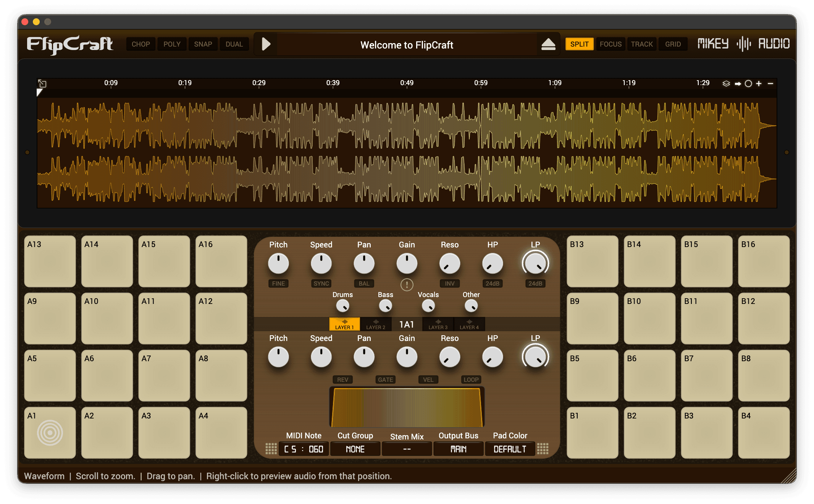Viewport: 814px width, 504px height.
Task: Click the grid icon right of Pad Color
Action: coord(543,449)
